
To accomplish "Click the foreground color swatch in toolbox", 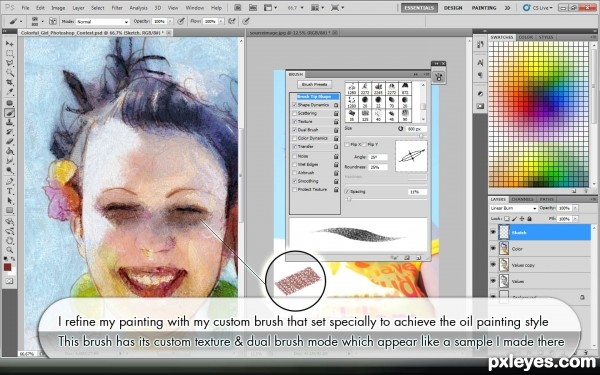I will click(x=7, y=267).
